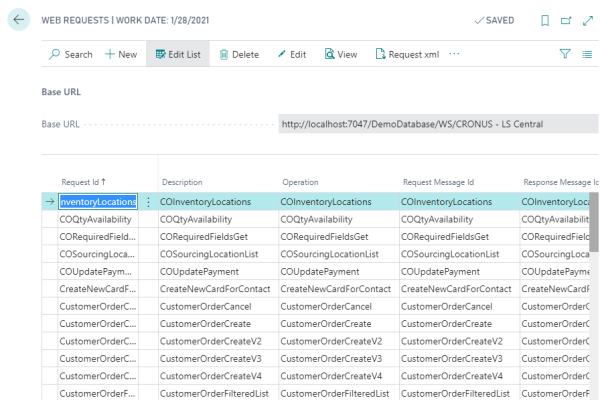The width and height of the screenshot is (600, 400).
Task: Delete the selected web request
Action: [238, 54]
